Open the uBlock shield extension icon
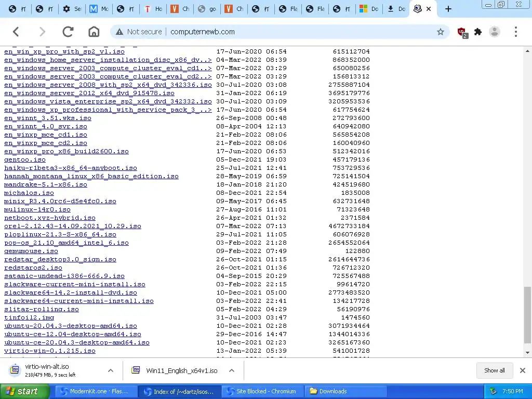 click(x=462, y=32)
